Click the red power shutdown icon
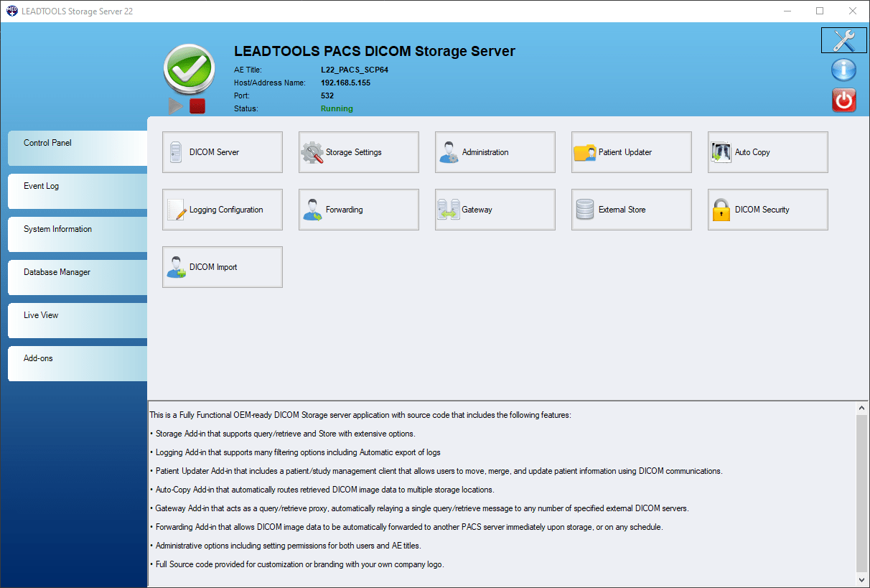The height and width of the screenshot is (588, 870). pyautogui.click(x=843, y=100)
